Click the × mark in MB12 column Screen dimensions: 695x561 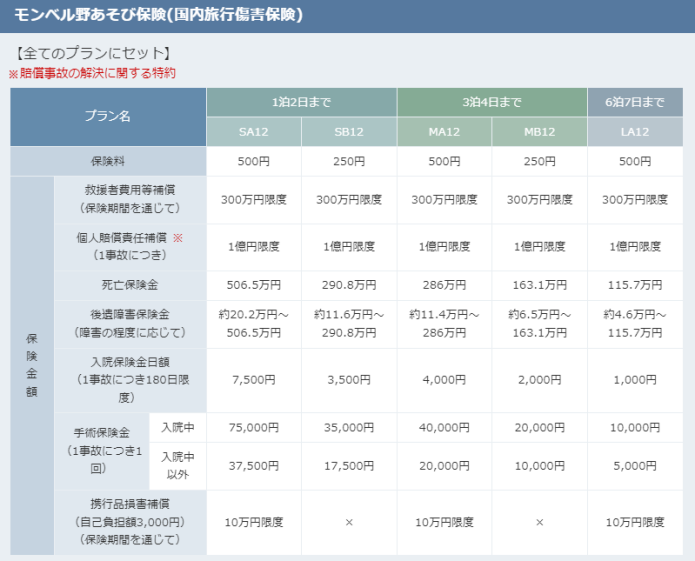click(x=539, y=522)
